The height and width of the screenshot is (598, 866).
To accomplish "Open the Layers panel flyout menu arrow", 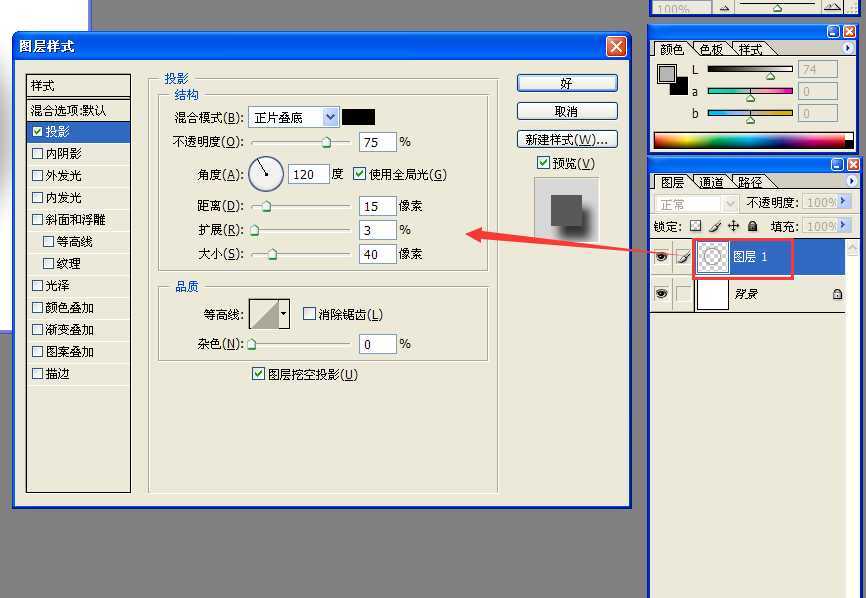I will click(852, 181).
